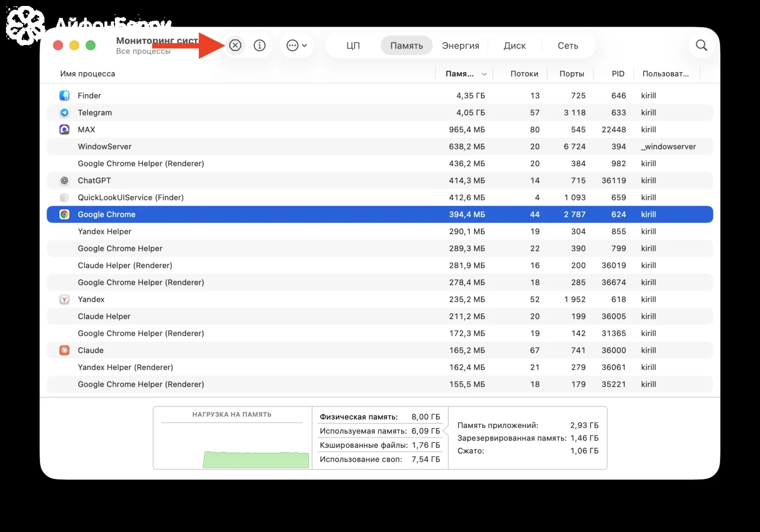
Task: Select the Сеть tab
Action: click(568, 46)
